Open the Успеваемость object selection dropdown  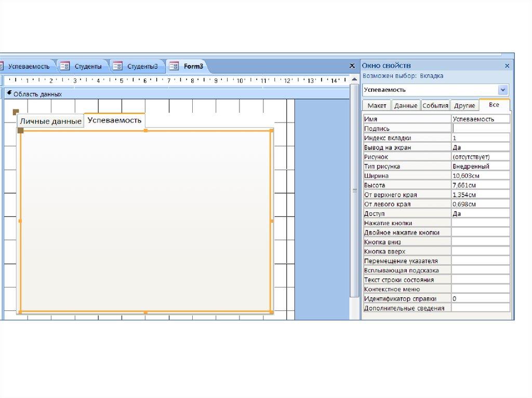click(x=502, y=90)
